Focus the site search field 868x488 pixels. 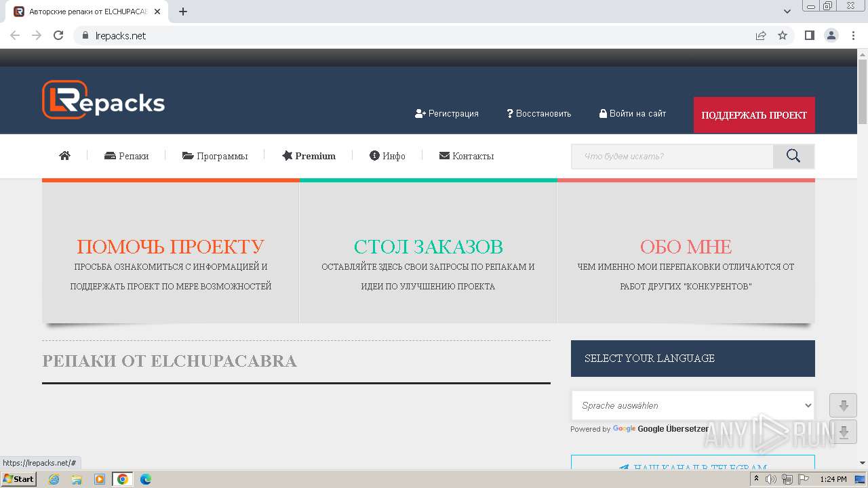click(672, 157)
